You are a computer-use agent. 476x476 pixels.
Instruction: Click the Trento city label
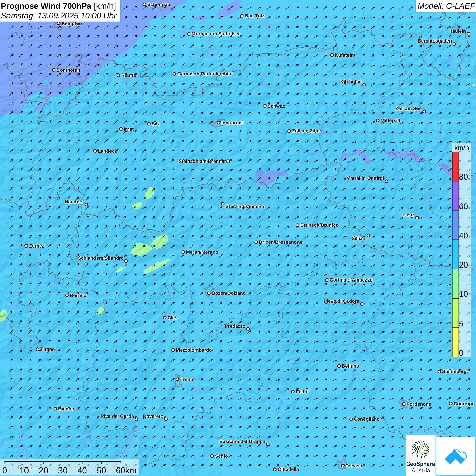coord(187,379)
